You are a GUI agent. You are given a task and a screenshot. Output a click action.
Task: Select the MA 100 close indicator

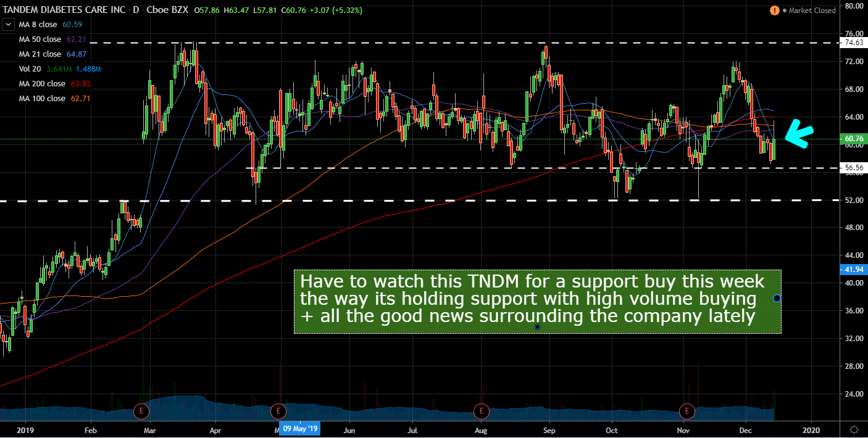42,99
